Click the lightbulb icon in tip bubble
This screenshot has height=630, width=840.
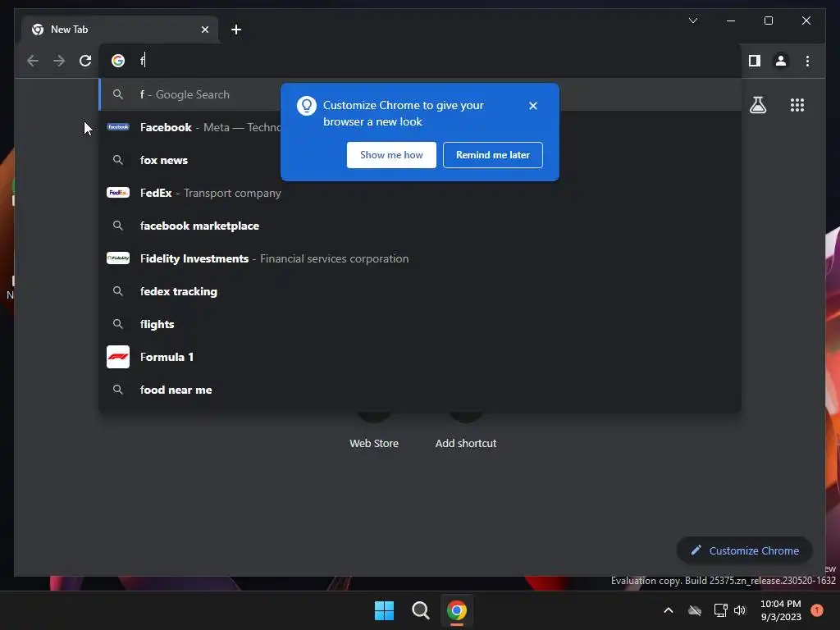pyautogui.click(x=307, y=106)
